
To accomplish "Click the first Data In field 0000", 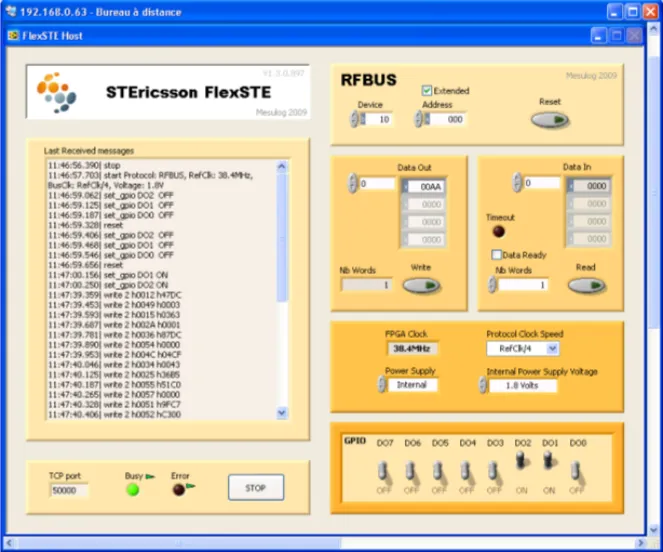I will [x=592, y=186].
